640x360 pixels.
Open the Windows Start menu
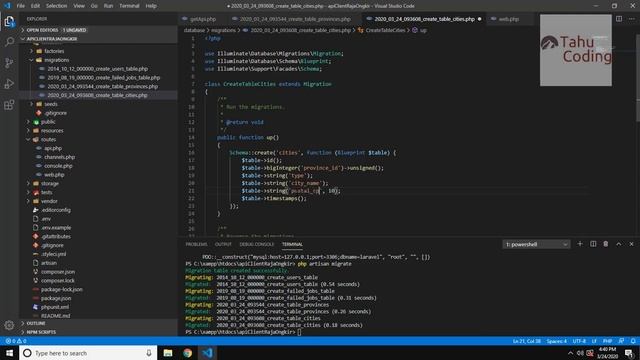point(9,353)
